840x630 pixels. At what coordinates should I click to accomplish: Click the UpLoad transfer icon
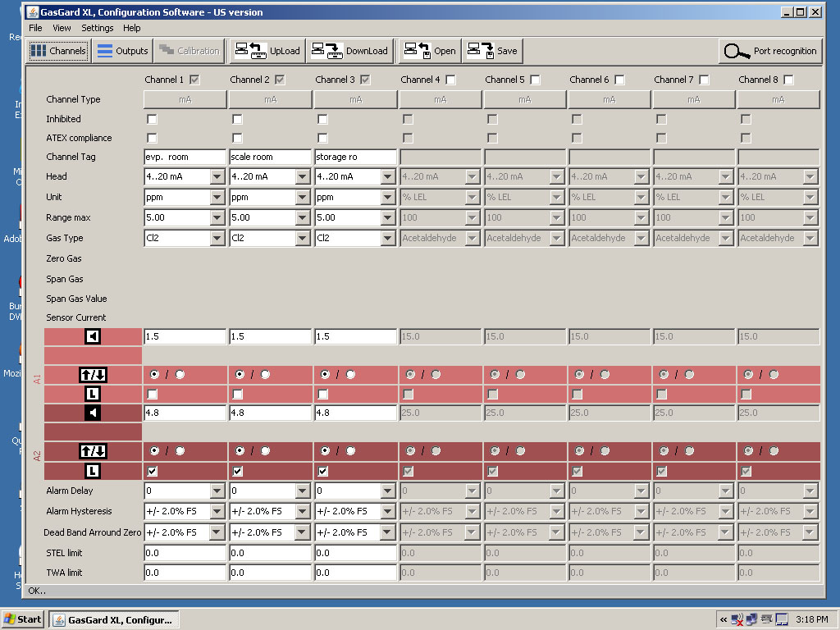(x=251, y=51)
